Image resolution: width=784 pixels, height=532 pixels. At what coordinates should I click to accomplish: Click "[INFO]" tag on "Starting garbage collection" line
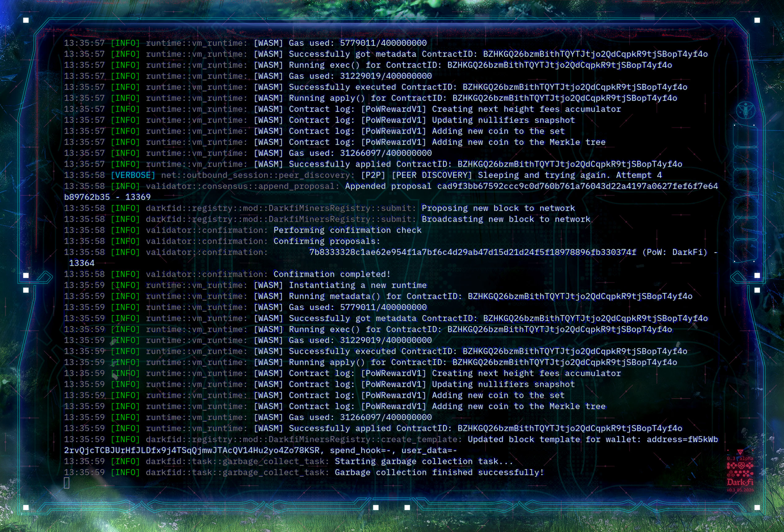point(125,461)
